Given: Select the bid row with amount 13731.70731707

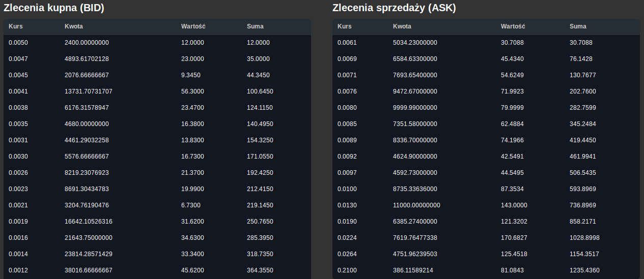Looking at the screenshot, I should tap(157, 91).
